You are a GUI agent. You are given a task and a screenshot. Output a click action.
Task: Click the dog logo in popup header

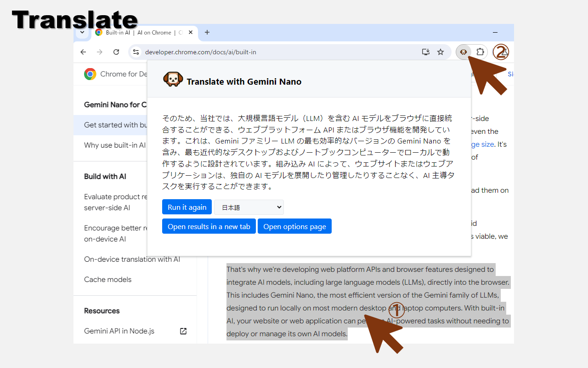(173, 80)
